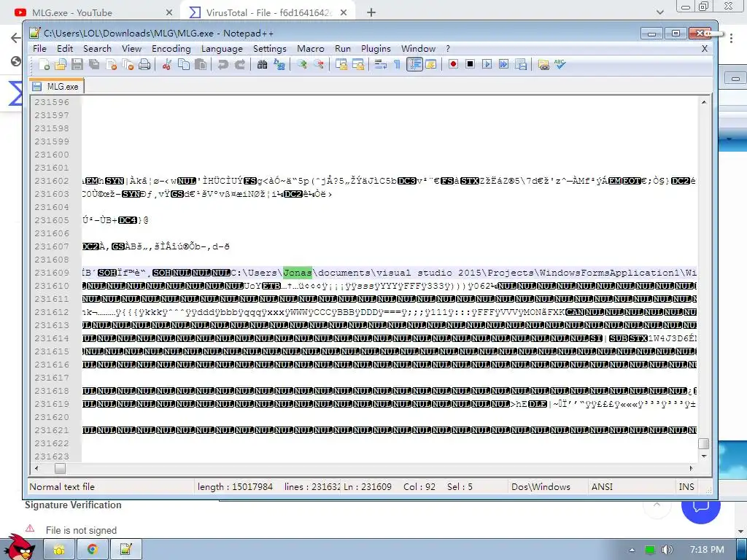Click vertical scrollbar down arrow
The height and width of the screenshot is (560, 747).
click(x=704, y=456)
